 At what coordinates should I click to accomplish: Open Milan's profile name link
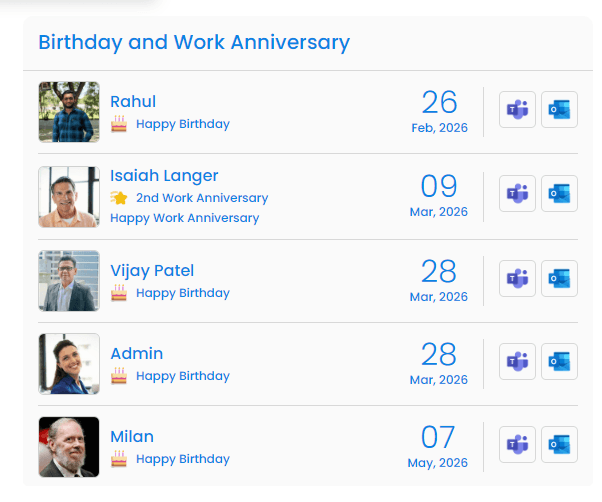click(132, 436)
